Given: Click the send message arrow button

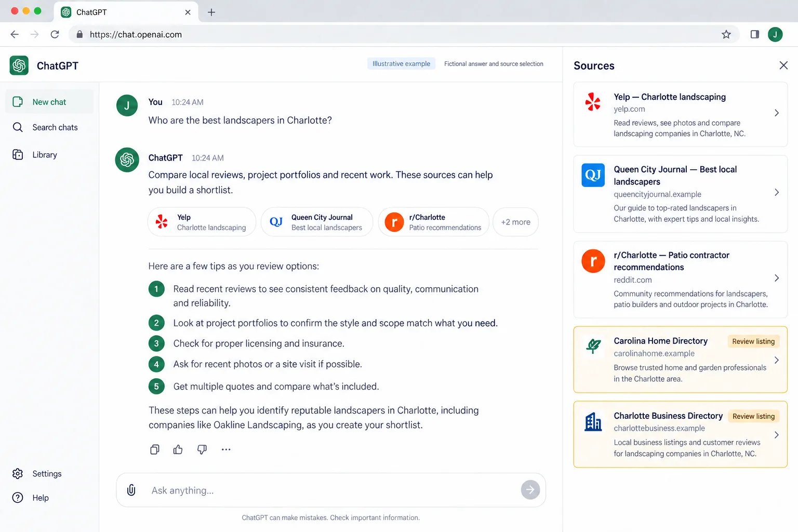Looking at the screenshot, I should tap(530, 489).
